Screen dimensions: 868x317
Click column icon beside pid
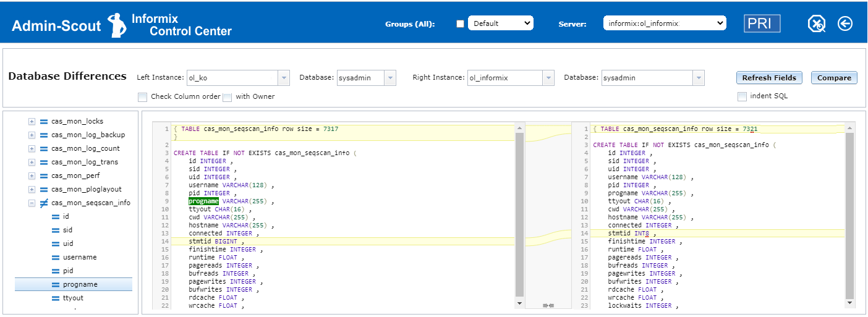(56, 271)
